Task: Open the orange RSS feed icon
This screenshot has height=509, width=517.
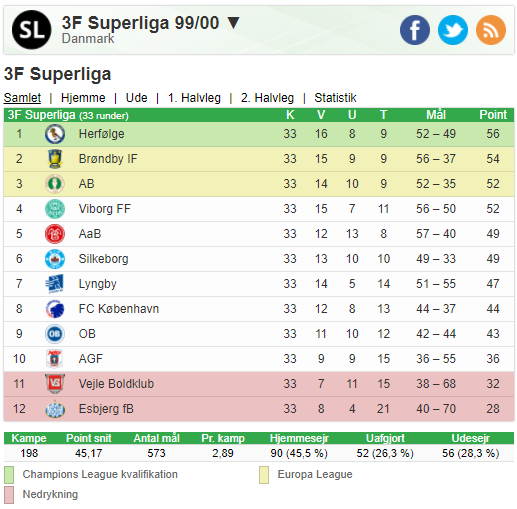Action: click(x=491, y=30)
